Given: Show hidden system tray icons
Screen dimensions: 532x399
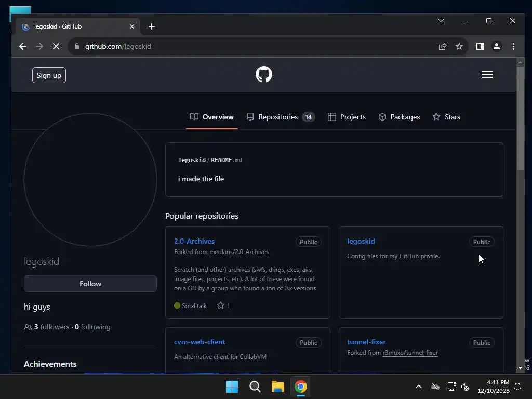Looking at the screenshot, I should click(419, 387).
